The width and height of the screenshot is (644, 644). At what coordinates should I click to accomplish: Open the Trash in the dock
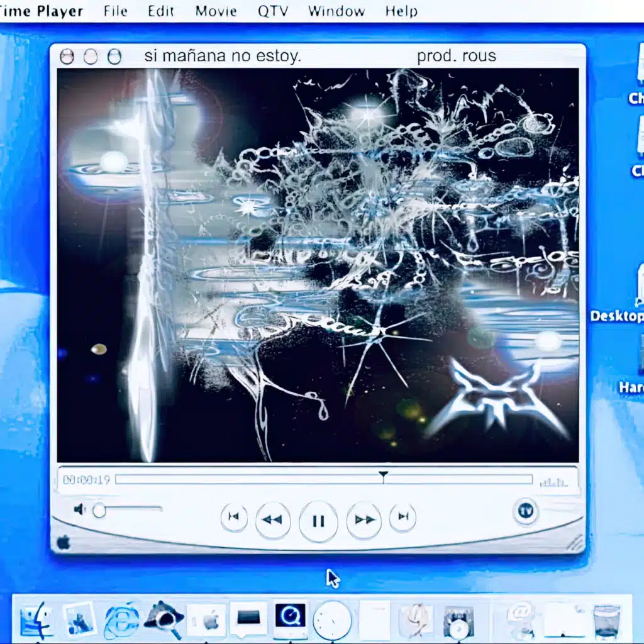(607, 620)
